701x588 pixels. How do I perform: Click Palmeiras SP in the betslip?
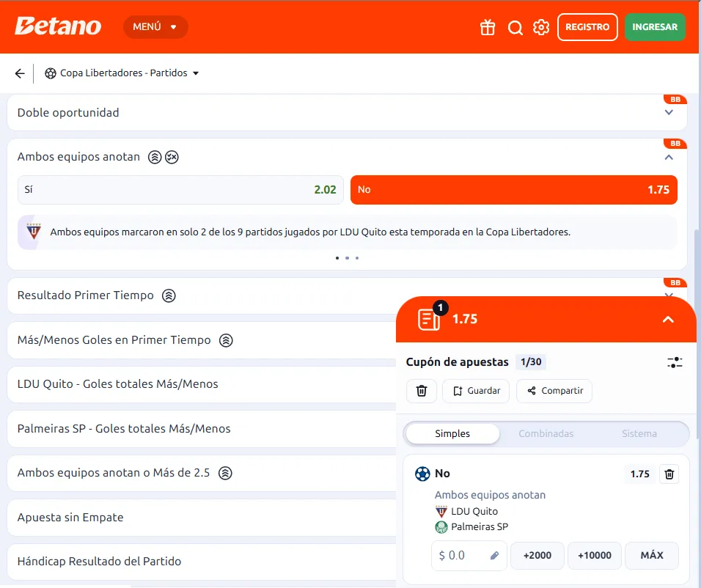click(480, 527)
